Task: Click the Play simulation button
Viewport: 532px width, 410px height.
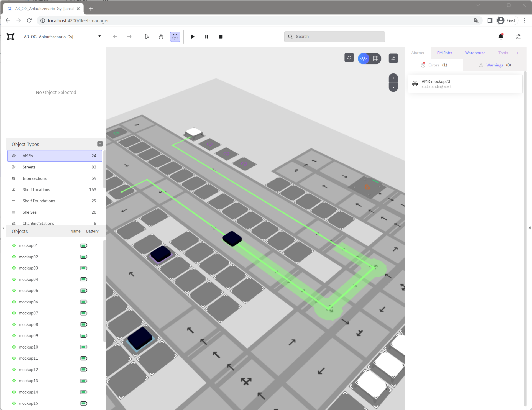Action: point(193,37)
